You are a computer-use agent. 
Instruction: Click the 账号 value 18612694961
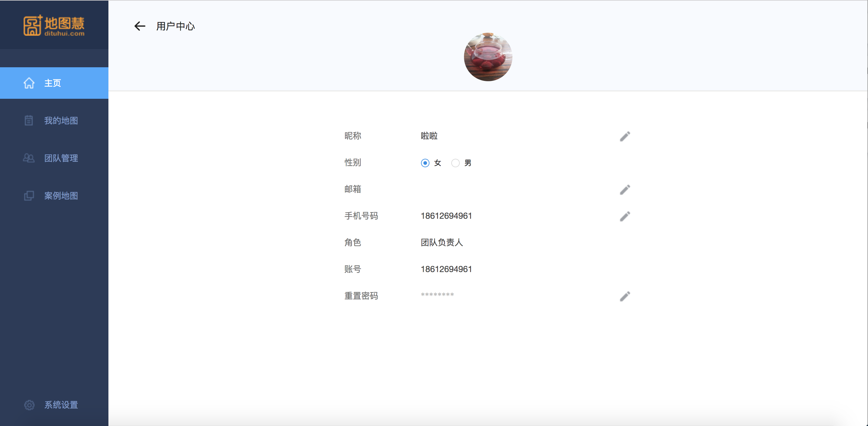coord(446,269)
